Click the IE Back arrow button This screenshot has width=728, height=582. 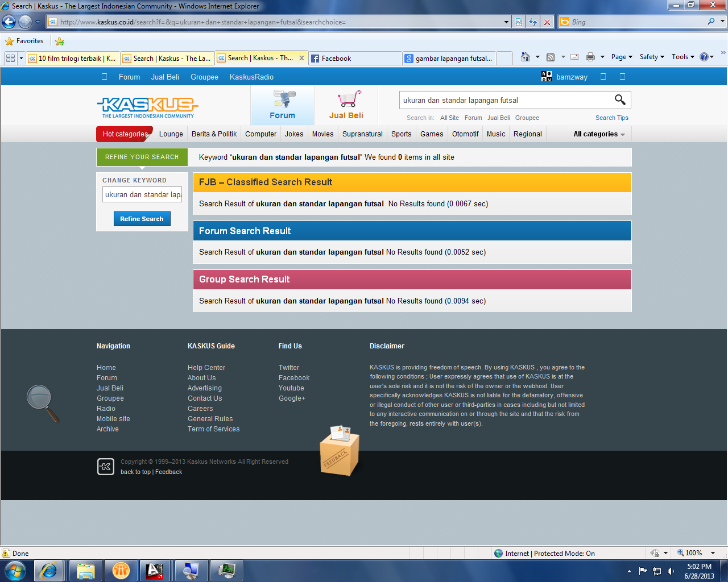click(9, 22)
